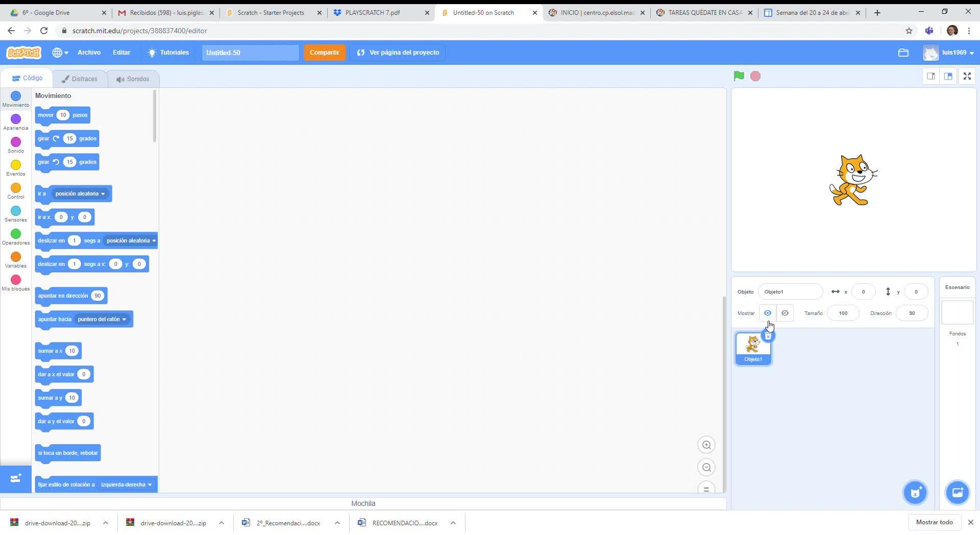This screenshot has width=980, height=535.
Task: Open 'deslizar en' posición aleatoria dropdown
Action: tap(131, 241)
